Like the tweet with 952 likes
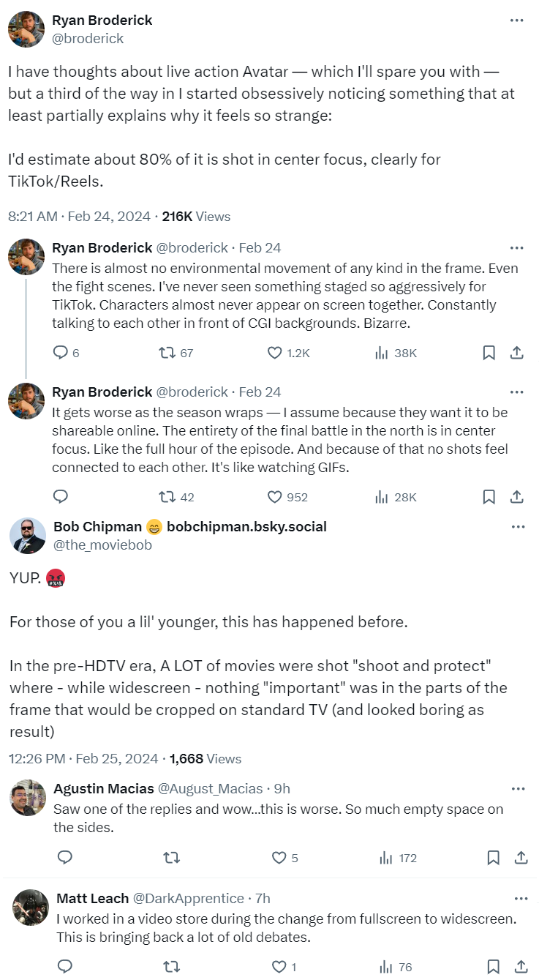This screenshot has height=980, width=539. click(x=275, y=497)
